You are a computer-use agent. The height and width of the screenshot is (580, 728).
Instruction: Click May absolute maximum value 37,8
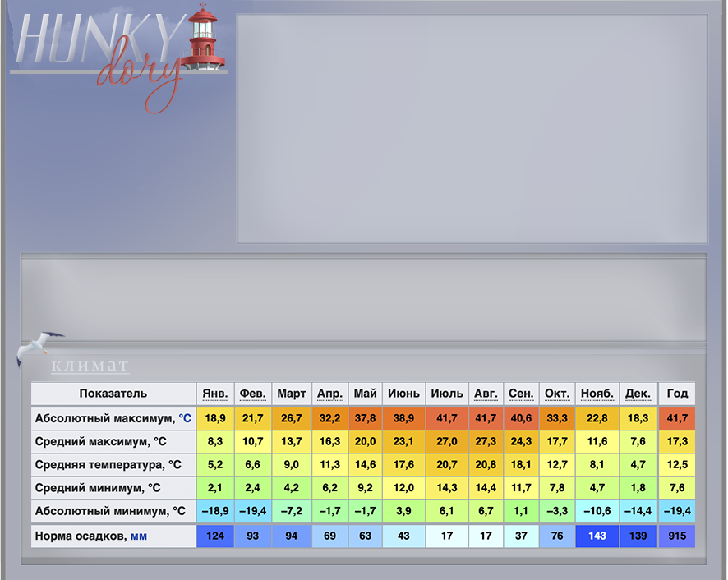[365, 418]
